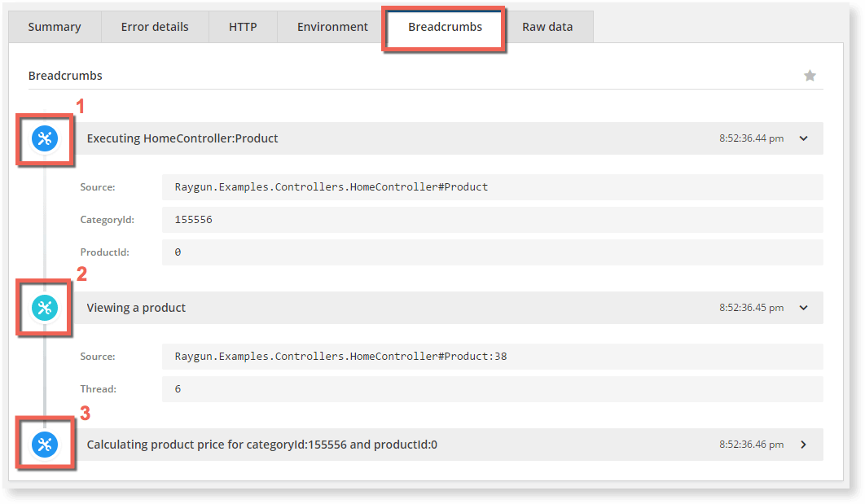
Task: Collapse the Executing HomeController:Product breadcrumb
Action: 803,138
